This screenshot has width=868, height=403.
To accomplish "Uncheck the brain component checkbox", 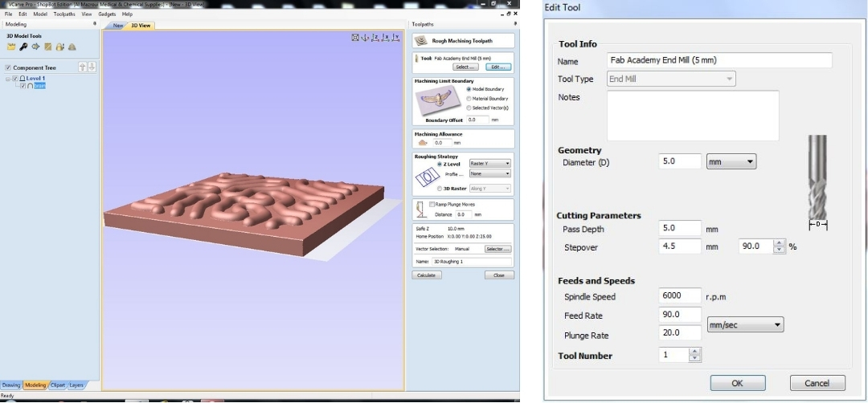I will [23, 85].
